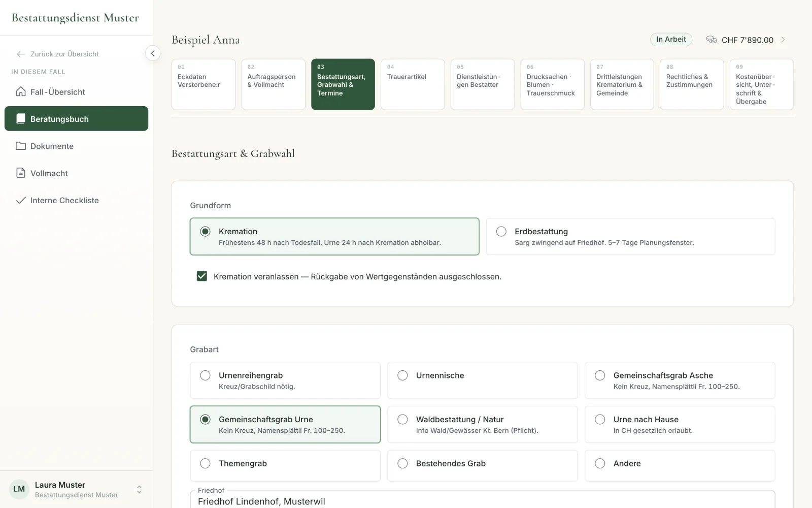
Task: Open step 09 Kostenübersicht, Unterschrift & Übergabe
Action: coord(762,84)
